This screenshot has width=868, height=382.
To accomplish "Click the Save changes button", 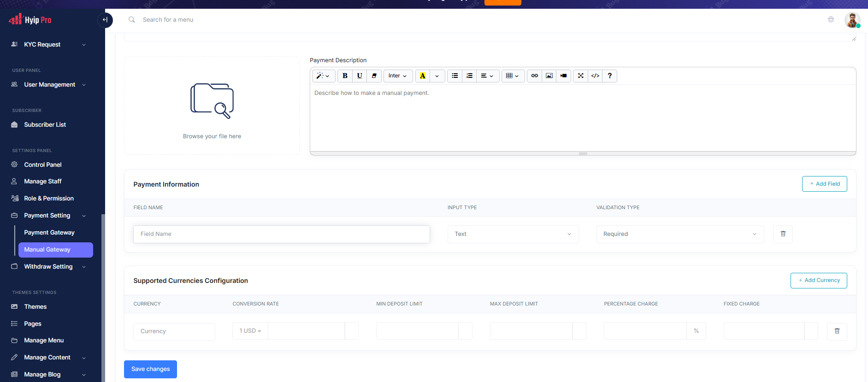I will point(150,369).
